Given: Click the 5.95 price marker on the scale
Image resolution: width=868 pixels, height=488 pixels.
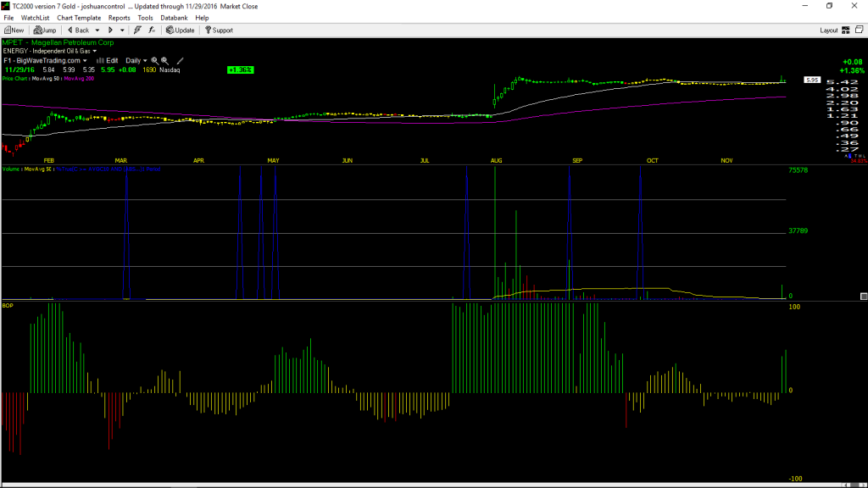Looking at the screenshot, I should (812, 80).
